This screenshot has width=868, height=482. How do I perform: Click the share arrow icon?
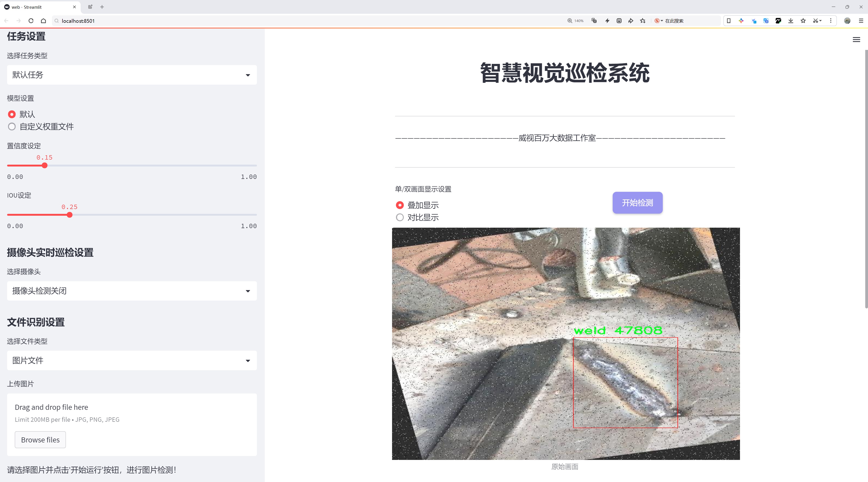point(631,21)
